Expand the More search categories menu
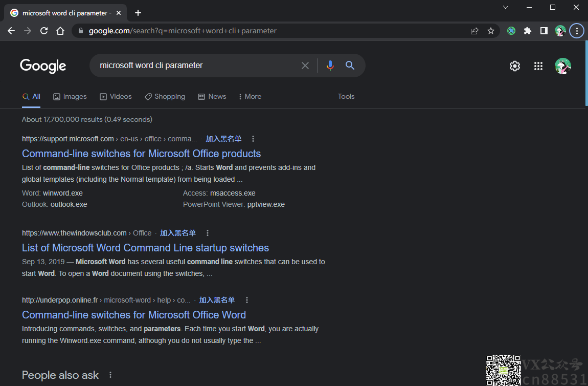The width and height of the screenshot is (588, 386). click(250, 96)
